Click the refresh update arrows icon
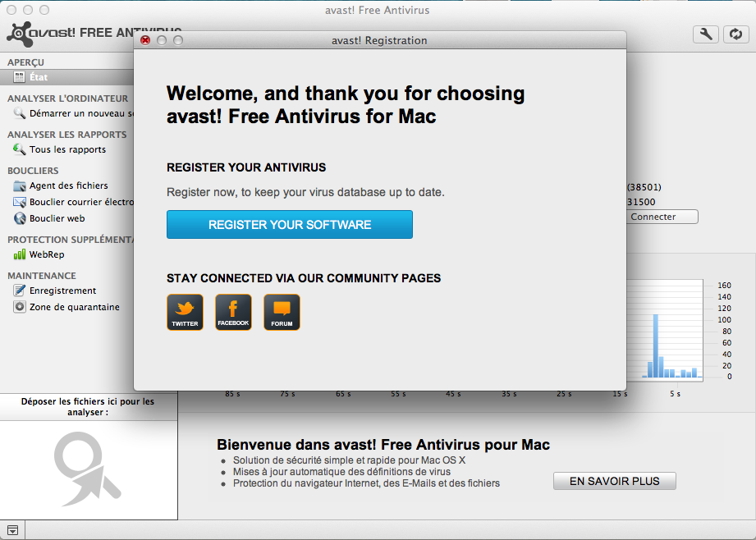The image size is (756, 540). tap(735, 34)
